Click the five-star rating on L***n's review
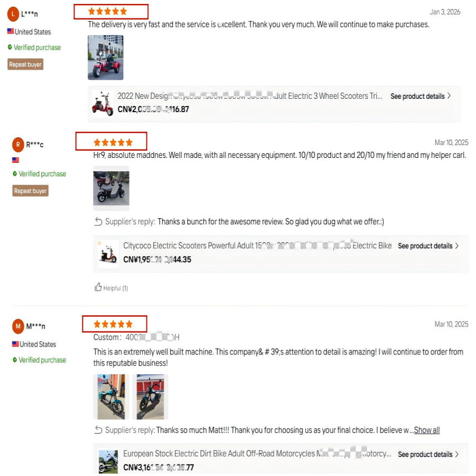Screen dimensions: 476x476 [107, 12]
